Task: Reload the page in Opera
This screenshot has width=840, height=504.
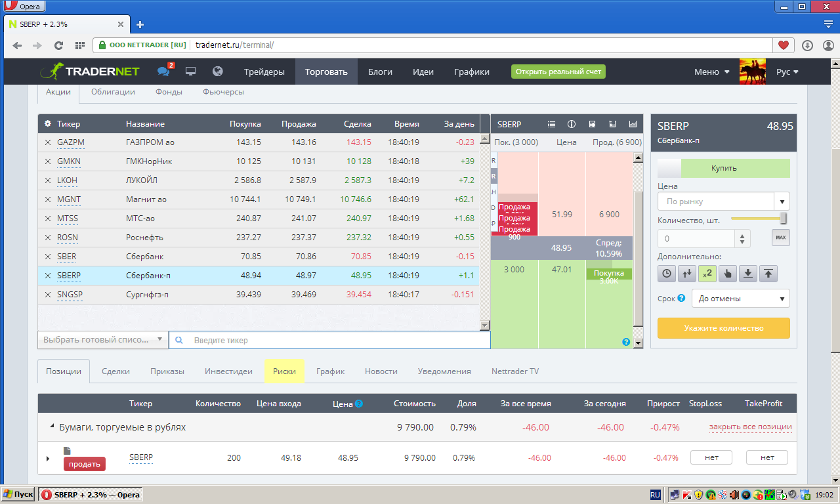Action: coord(58,45)
